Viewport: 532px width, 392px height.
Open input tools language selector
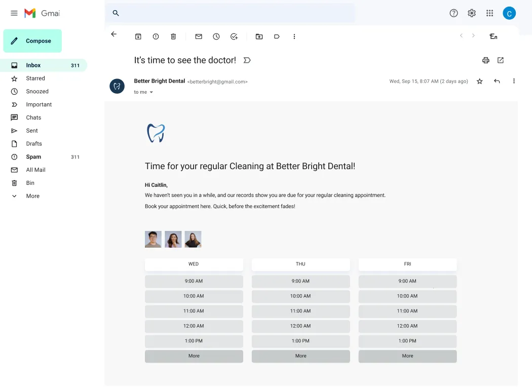(x=493, y=36)
